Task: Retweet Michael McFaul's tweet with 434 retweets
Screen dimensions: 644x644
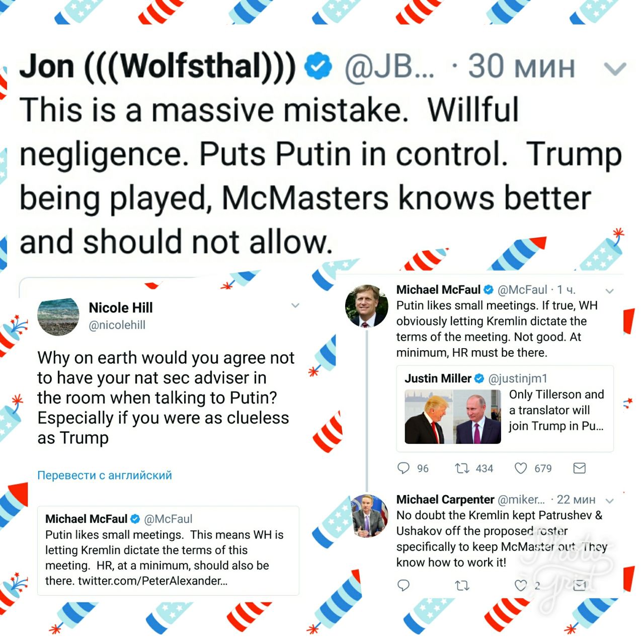Action: tap(462, 468)
